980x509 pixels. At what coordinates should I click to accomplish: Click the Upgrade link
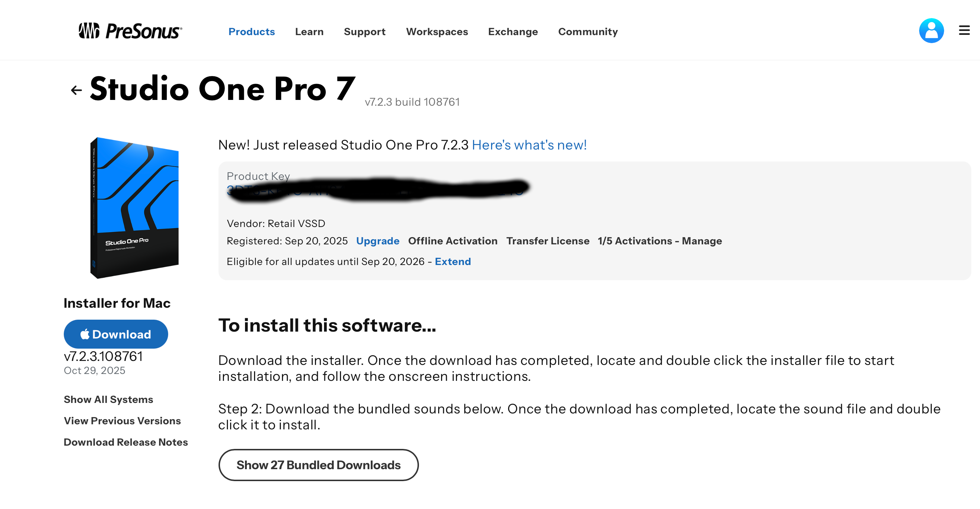378,241
